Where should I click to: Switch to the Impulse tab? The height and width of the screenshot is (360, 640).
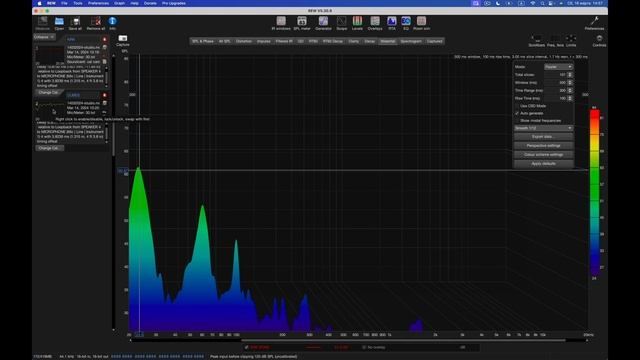pos(263,41)
